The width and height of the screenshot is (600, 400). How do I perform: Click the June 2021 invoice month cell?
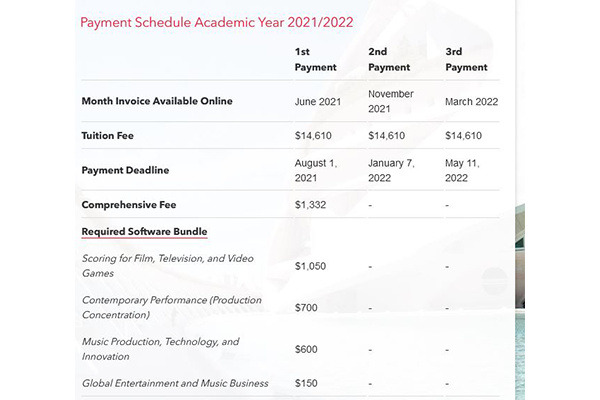point(320,101)
